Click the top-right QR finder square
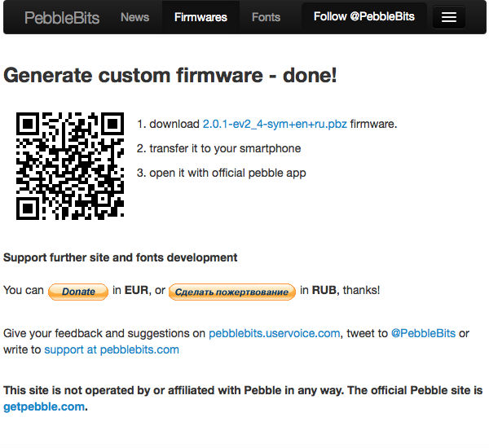The width and height of the screenshot is (489, 448). [x=111, y=125]
